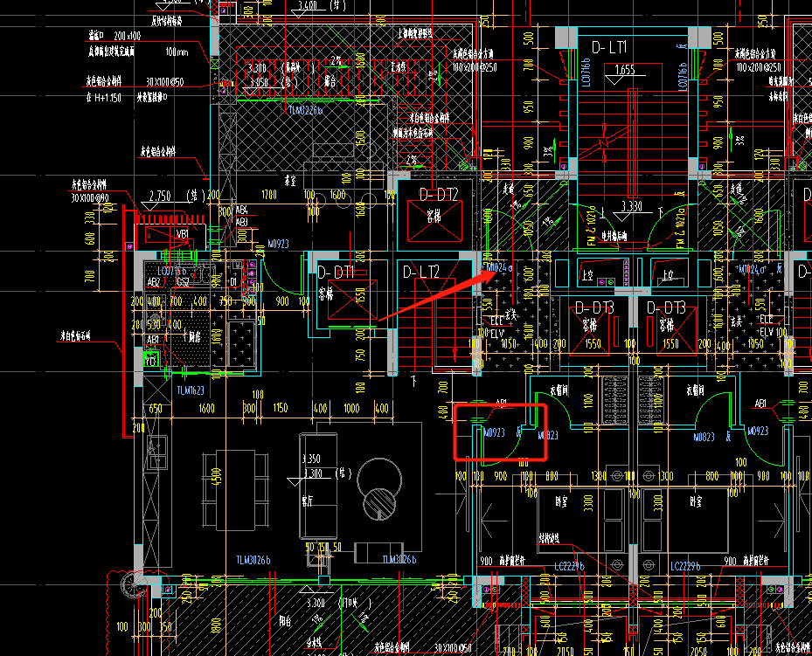Select the 4500 dining table dimension
This screenshot has width=812, height=656.
217,476
